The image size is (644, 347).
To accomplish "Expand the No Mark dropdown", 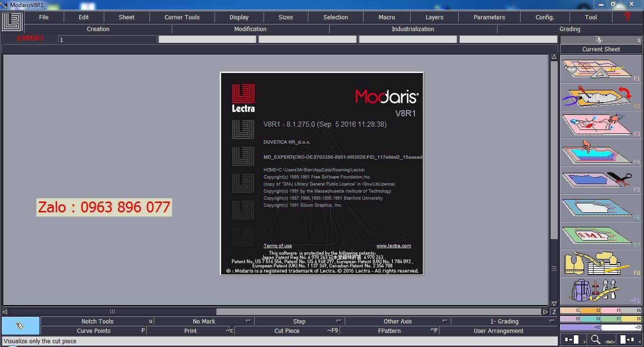I will (204, 321).
